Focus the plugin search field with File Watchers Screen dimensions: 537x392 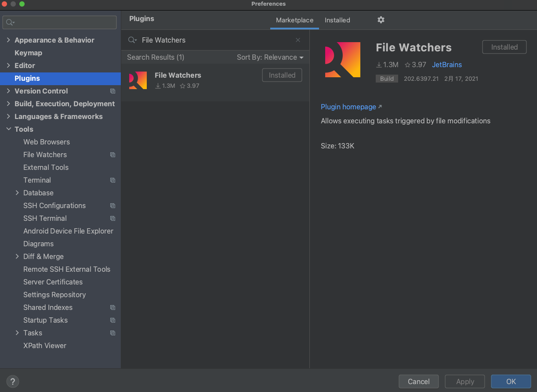[x=215, y=40]
